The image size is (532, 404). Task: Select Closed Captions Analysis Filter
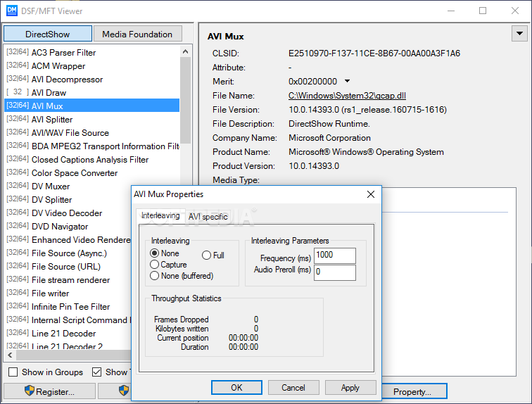coord(92,159)
